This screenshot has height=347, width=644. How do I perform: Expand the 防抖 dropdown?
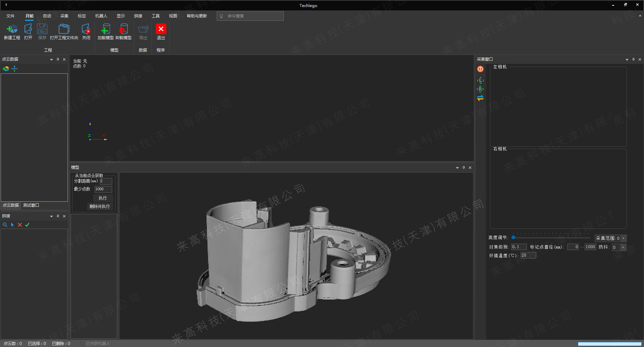coord(623,247)
